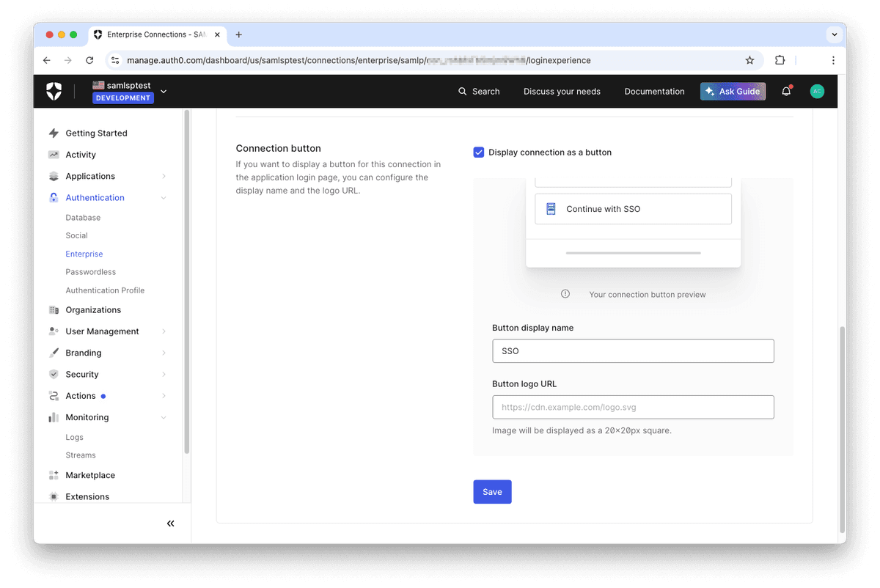
Task: Click the Button logo URL field
Action: pos(633,407)
